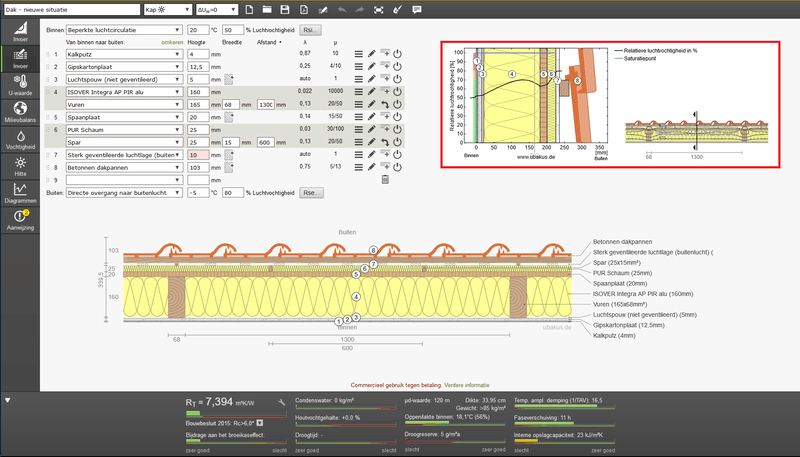Disable the Spaanplaat layer via its power button

coord(397,117)
